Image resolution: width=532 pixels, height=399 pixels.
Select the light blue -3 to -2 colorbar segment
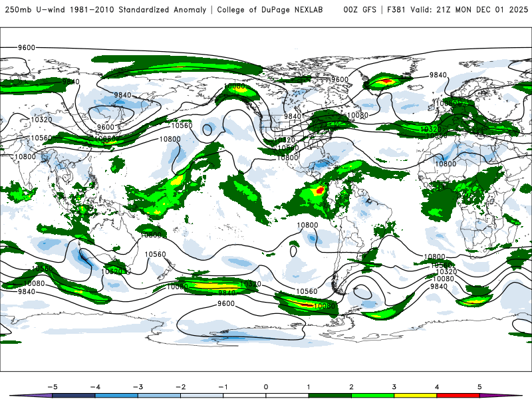coord(159,396)
